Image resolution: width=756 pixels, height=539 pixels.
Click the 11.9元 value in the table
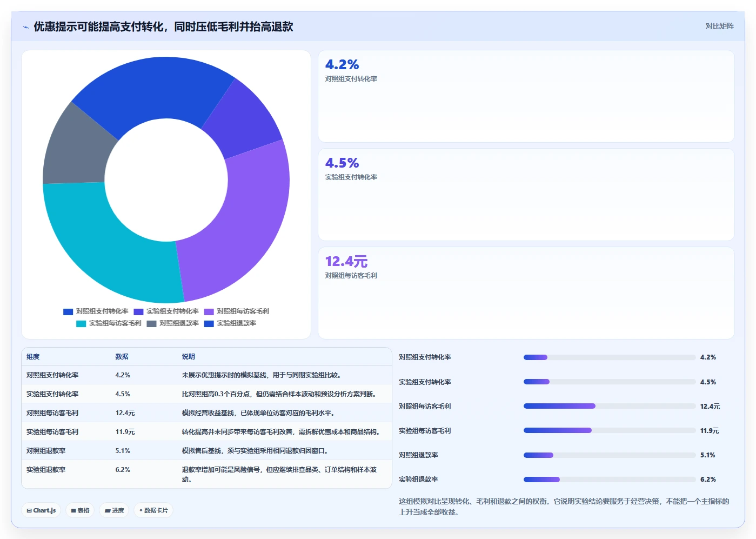pyautogui.click(x=125, y=432)
